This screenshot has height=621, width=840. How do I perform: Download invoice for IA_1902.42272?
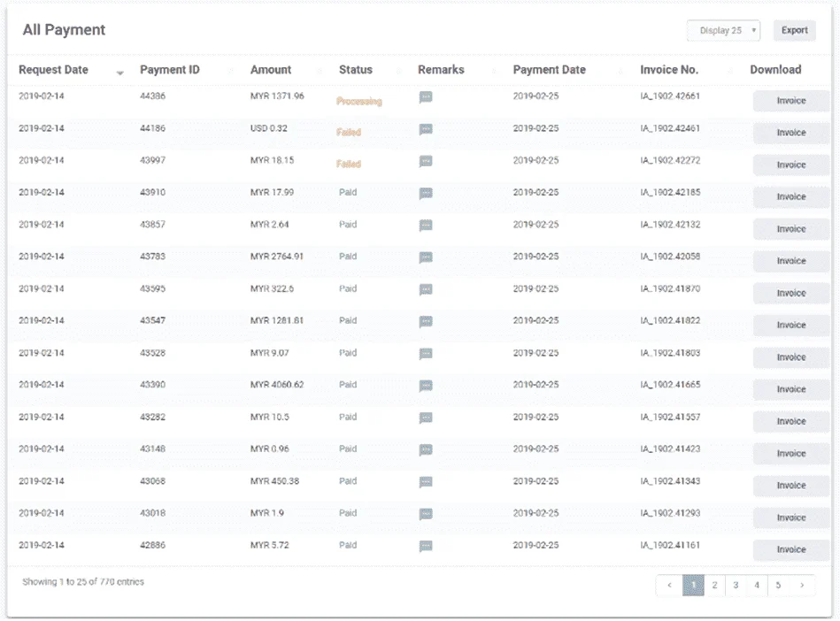790,165
